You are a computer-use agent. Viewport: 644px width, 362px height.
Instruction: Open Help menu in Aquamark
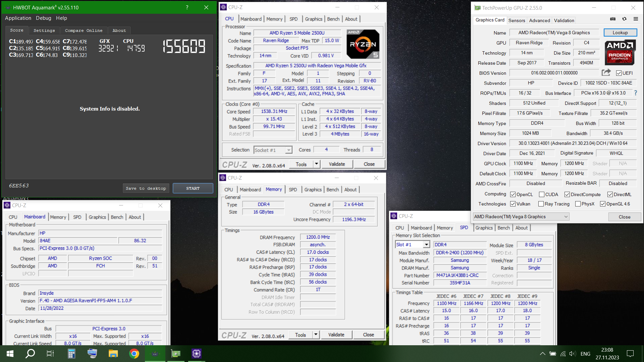(61, 18)
